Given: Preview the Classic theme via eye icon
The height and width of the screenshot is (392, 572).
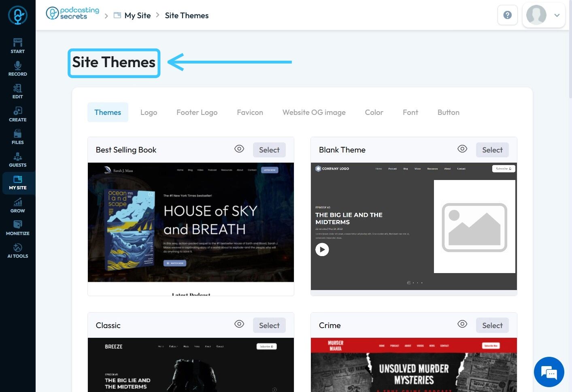Looking at the screenshot, I should [239, 324].
